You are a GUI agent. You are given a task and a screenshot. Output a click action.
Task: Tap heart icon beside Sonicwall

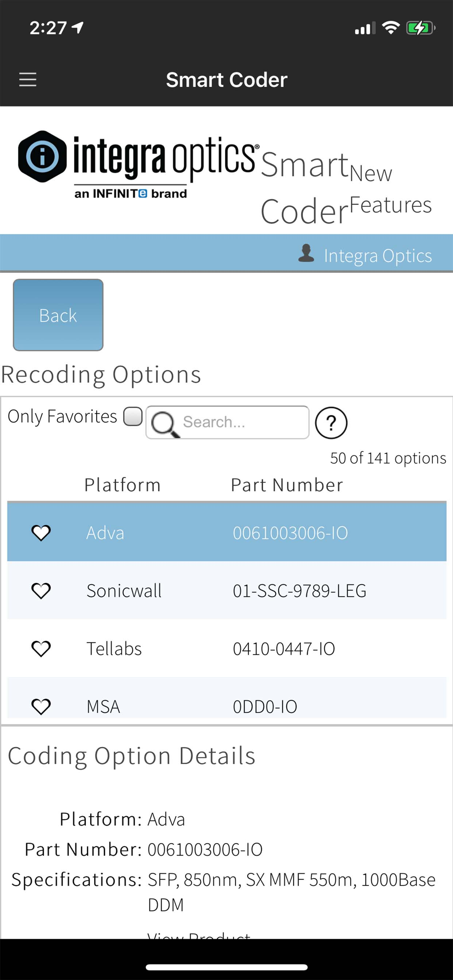click(41, 590)
